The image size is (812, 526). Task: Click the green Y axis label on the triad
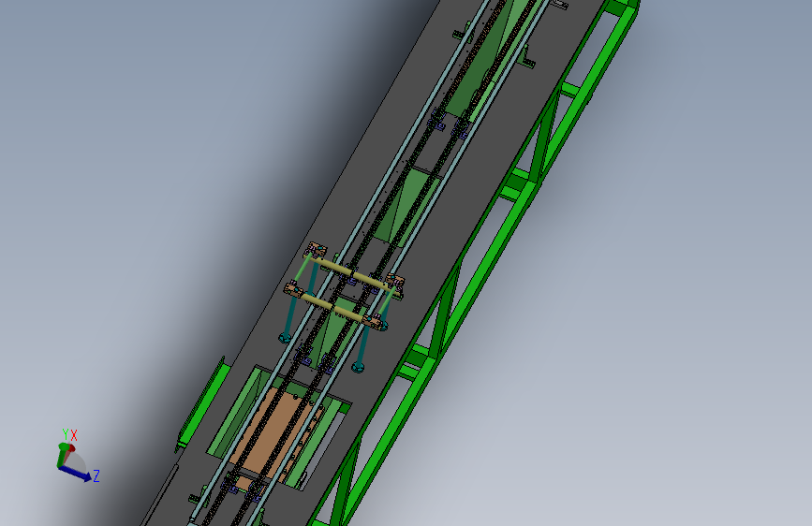coord(66,434)
